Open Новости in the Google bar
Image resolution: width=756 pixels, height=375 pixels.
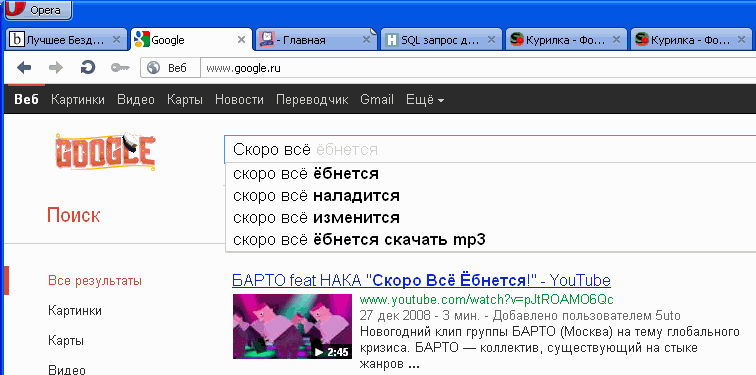(x=239, y=100)
